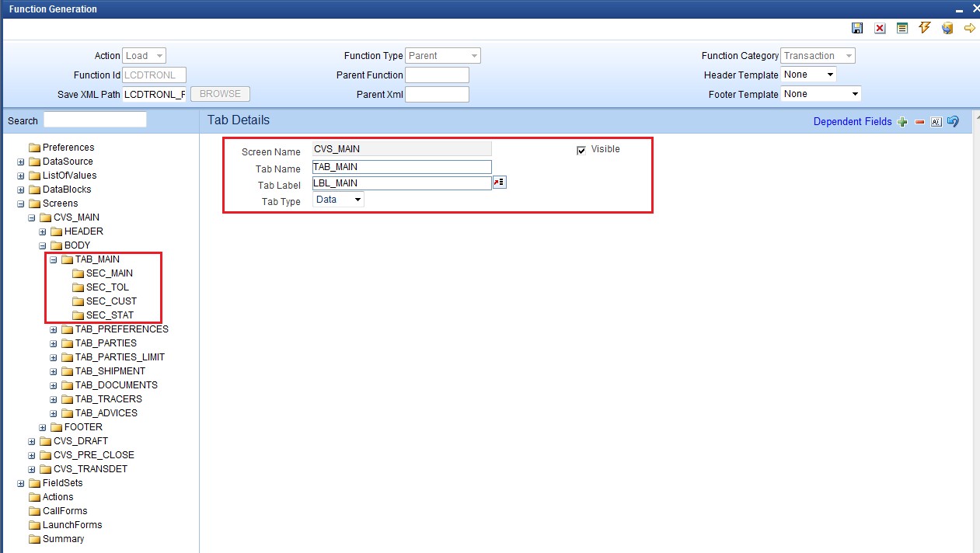The height and width of the screenshot is (553, 980).
Task: Open the Footer Template dropdown
Action: tap(821, 94)
